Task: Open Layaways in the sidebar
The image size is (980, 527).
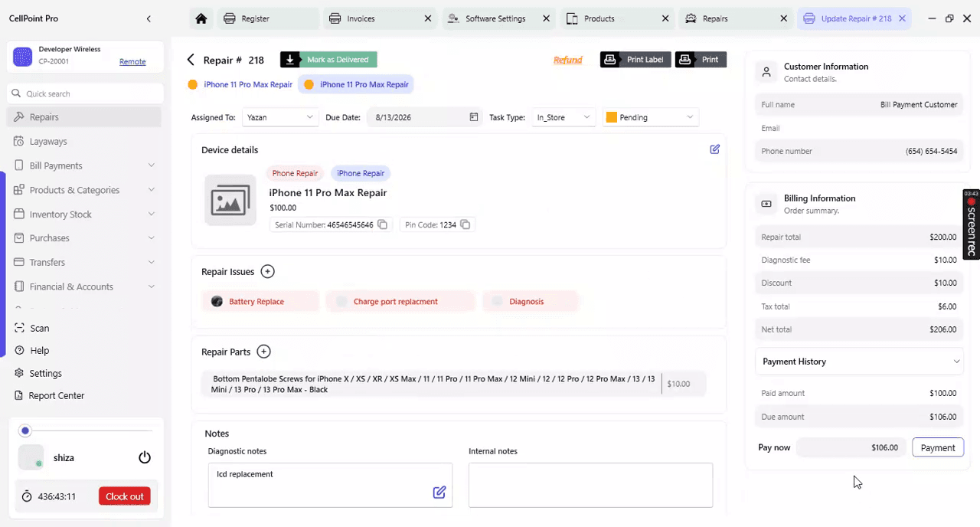Action: (x=84, y=141)
